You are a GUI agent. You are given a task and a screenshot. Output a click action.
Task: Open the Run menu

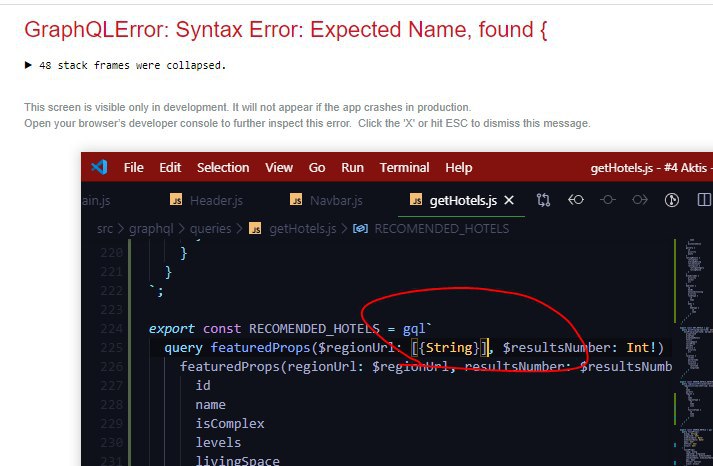[352, 168]
